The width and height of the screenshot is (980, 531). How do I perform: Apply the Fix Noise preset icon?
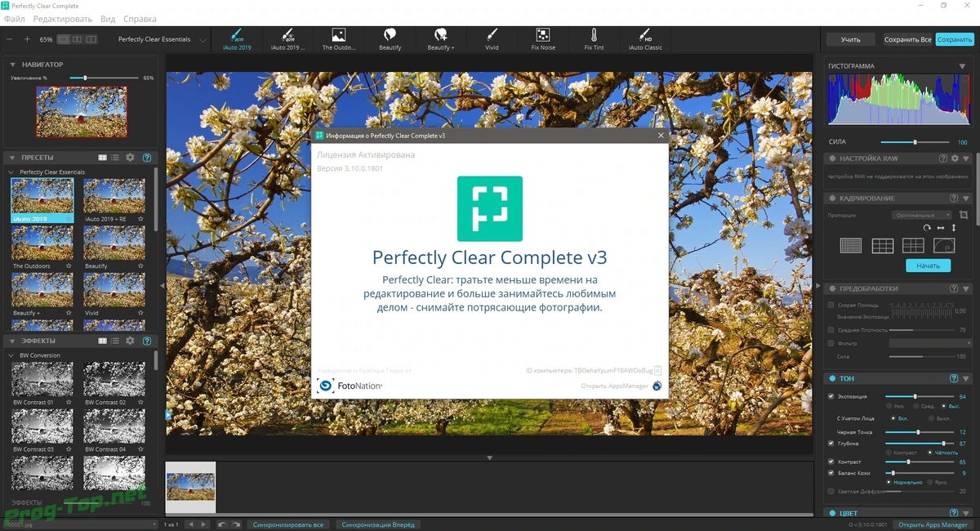click(543, 38)
